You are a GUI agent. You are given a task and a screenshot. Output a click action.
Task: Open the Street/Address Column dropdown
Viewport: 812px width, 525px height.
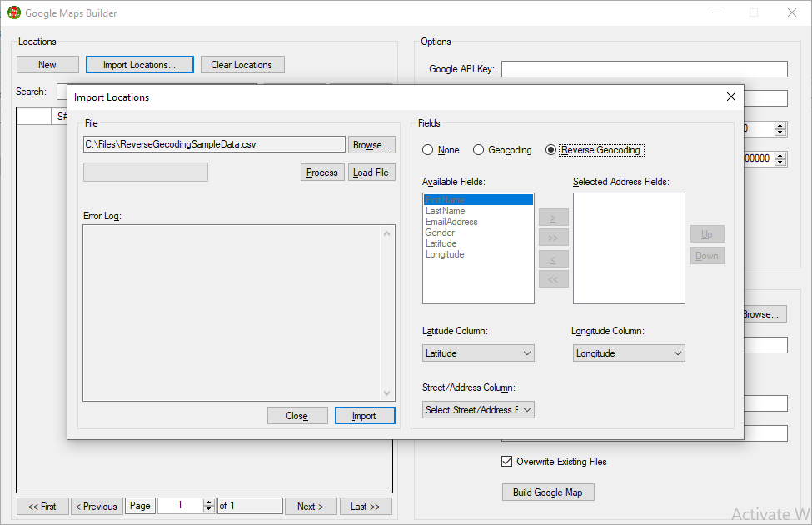(478, 410)
